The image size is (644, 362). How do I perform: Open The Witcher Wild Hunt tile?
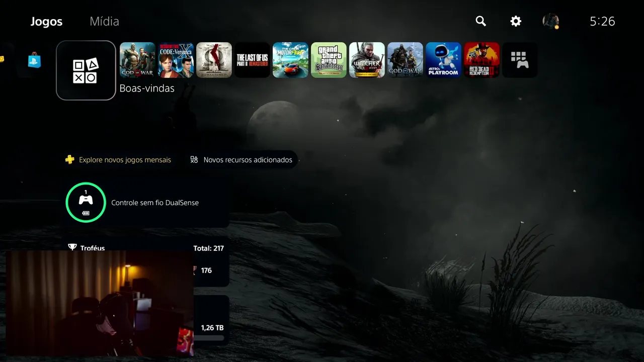367,60
